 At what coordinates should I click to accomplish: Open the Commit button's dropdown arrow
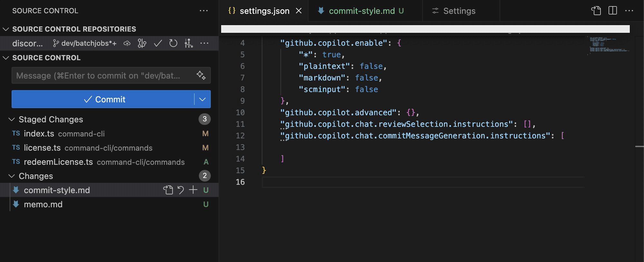point(202,99)
